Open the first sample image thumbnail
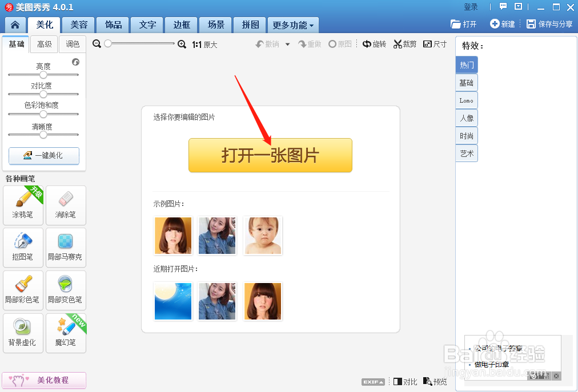Viewport: 578px width, 392px height. (x=173, y=236)
